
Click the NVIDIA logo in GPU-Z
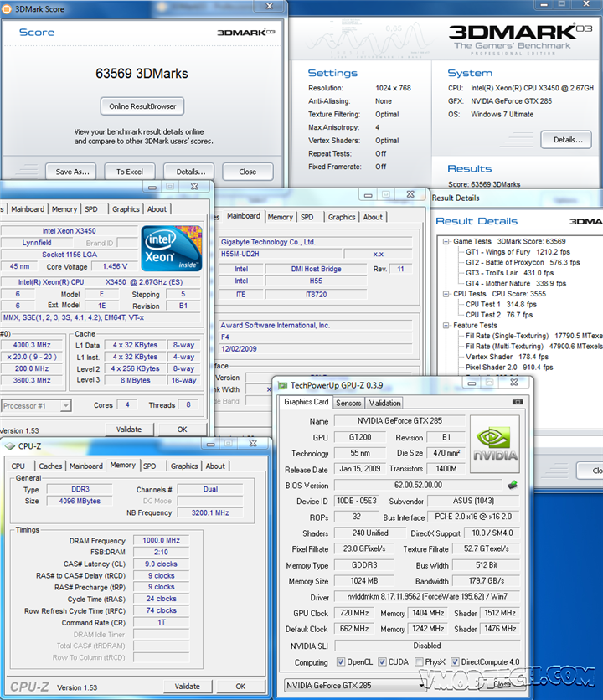495,444
